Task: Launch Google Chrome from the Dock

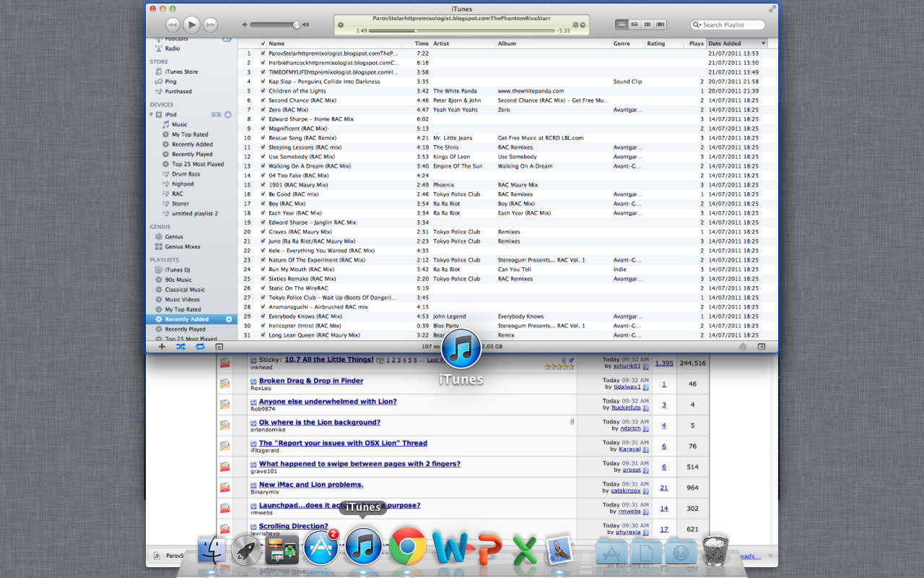Action: [407, 546]
